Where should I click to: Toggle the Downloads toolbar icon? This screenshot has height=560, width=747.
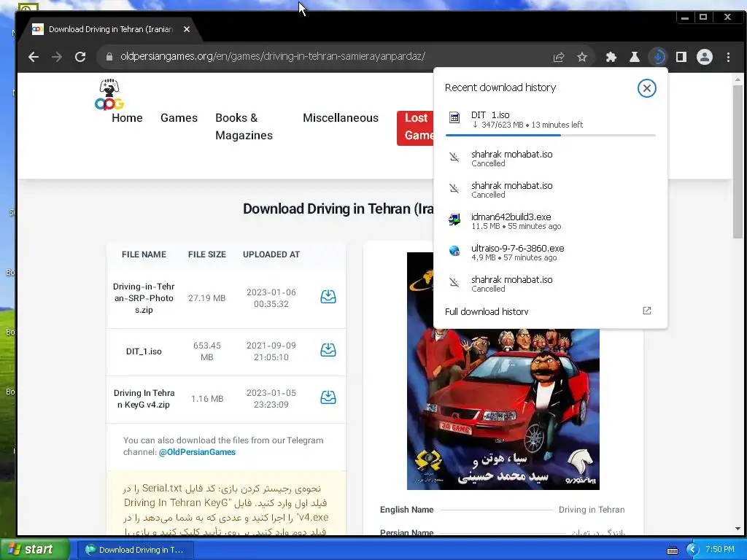[x=658, y=57]
